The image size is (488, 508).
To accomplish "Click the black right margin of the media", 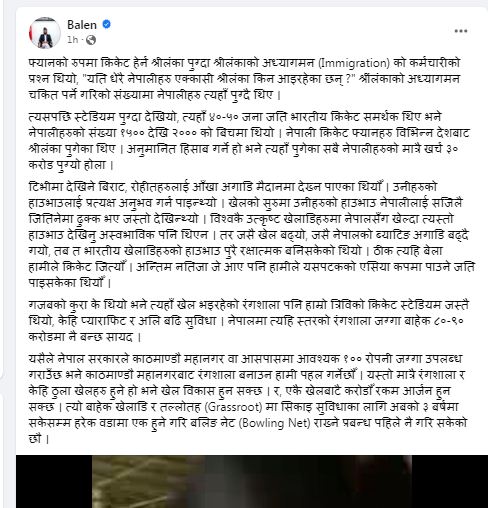I will tap(450, 481).
